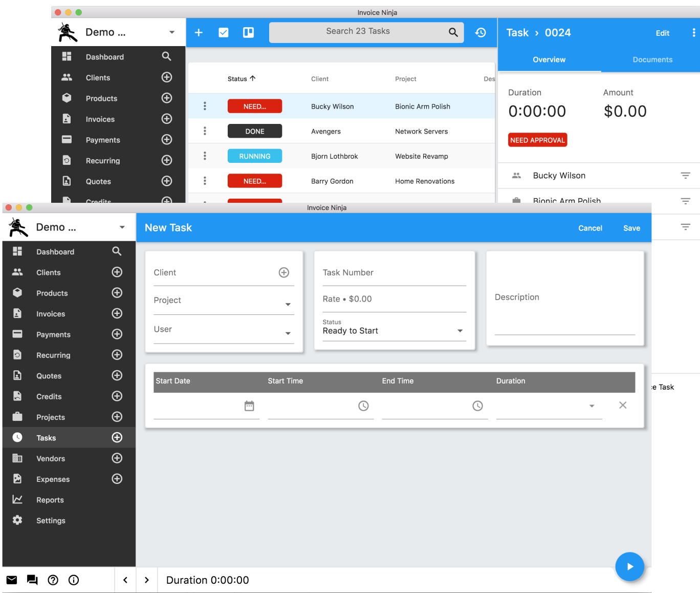Open the Demo company dropdown in front window
The width and height of the screenshot is (700, 593).
point(122,227)
